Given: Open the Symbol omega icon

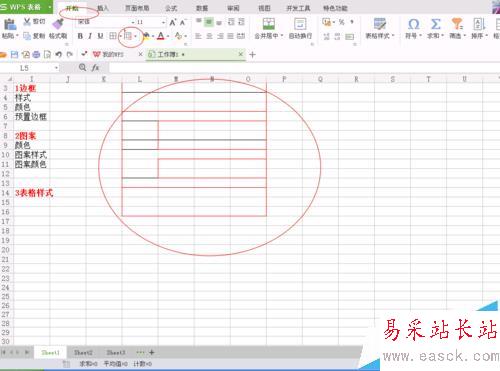Looking at the screenshot, I should [414, 24].
